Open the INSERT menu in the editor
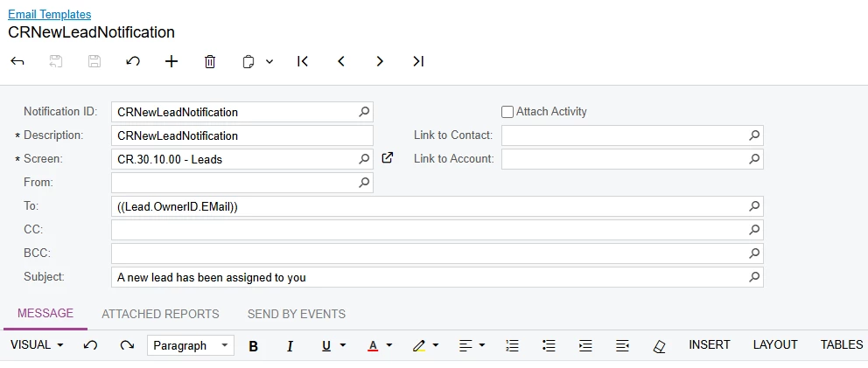This screenshot has width=868, height=368. coord(710,344)
